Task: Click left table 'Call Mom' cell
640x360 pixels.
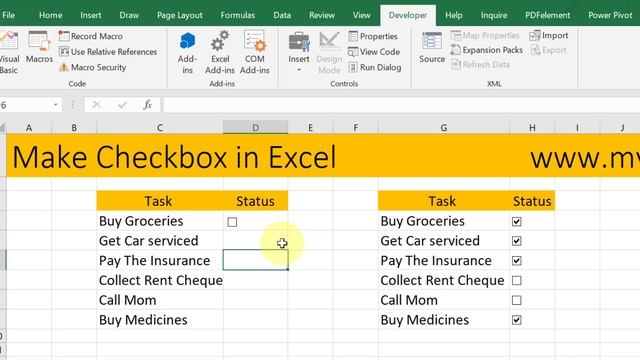Action: 160,300
